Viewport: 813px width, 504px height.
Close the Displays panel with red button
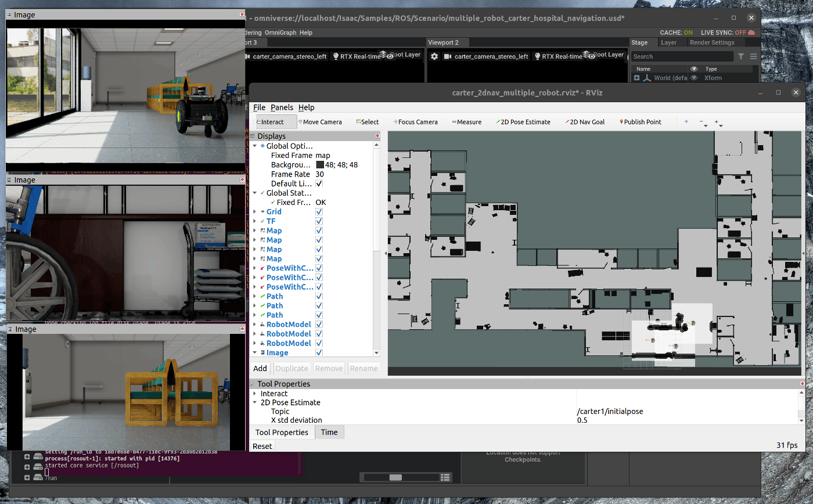377,136
